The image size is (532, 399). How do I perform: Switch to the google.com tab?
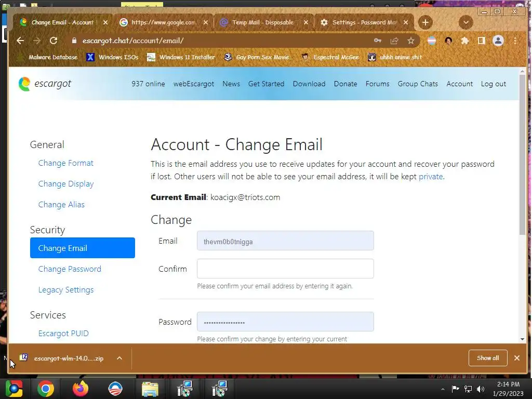click(164, 22)
